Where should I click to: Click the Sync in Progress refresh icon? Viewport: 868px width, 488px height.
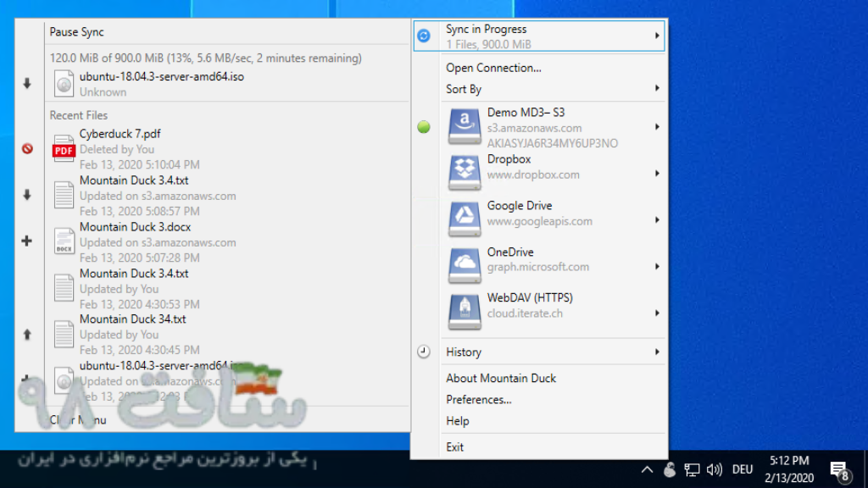coord(424,36)
